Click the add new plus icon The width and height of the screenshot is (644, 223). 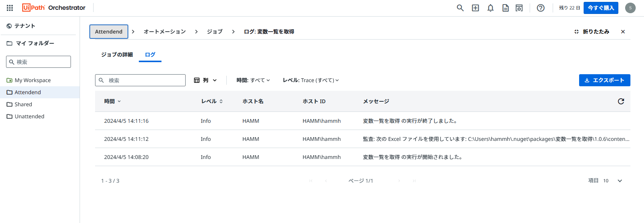coord(475,8)
